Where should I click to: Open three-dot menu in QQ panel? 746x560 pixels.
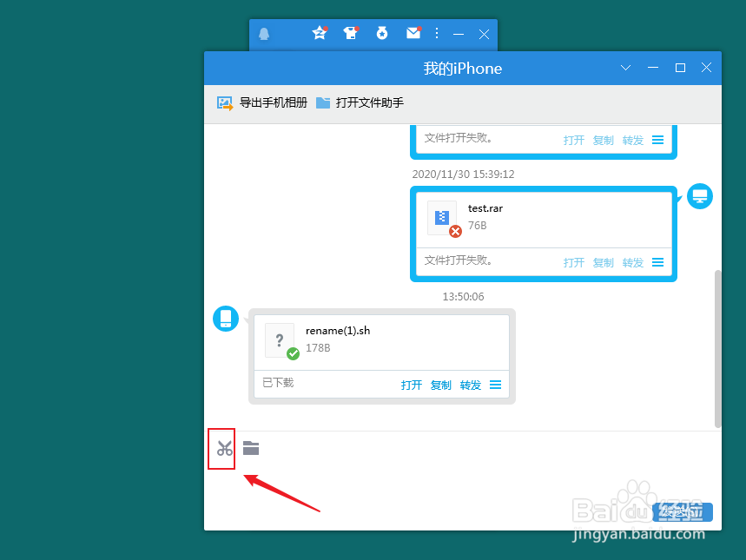click(437, 33)
